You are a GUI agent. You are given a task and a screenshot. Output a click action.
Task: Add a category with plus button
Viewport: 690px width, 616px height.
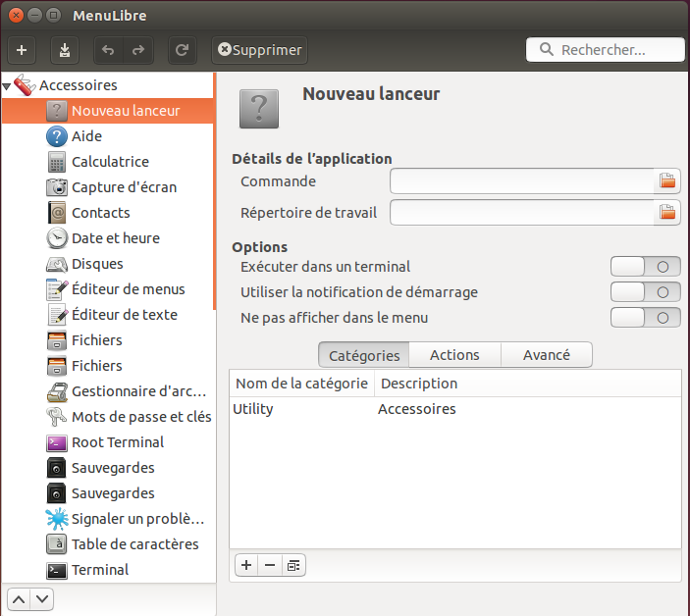pyautogui.click(x=246, y=565)
